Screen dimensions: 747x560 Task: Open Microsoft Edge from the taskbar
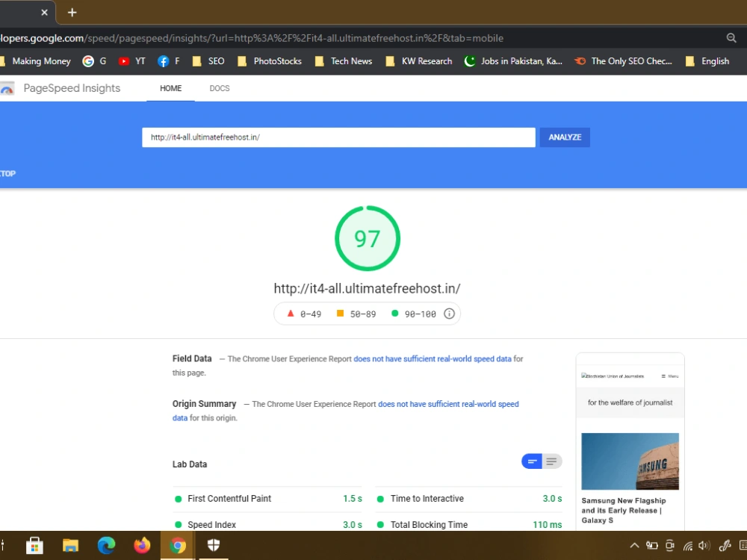pyautogui.click(x=106, y=545)
